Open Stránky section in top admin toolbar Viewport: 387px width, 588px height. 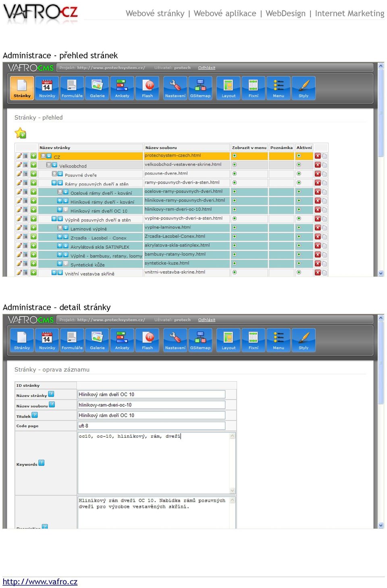pyautogui.click(x=22, y=88)
